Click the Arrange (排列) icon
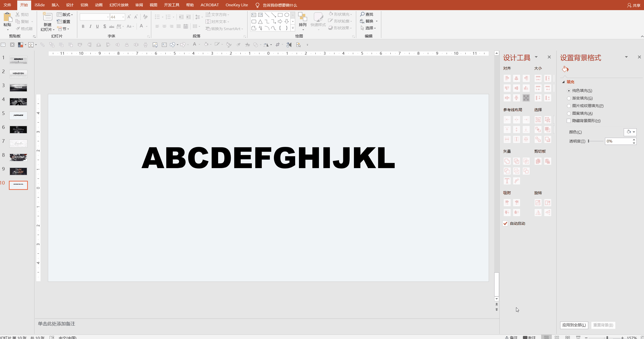The width and height of the screenshot is (644, 339). coord(302,17)
